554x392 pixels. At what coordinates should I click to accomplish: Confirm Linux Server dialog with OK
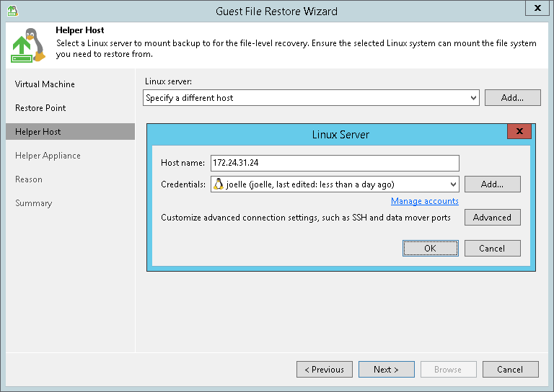tap(431, 248)
